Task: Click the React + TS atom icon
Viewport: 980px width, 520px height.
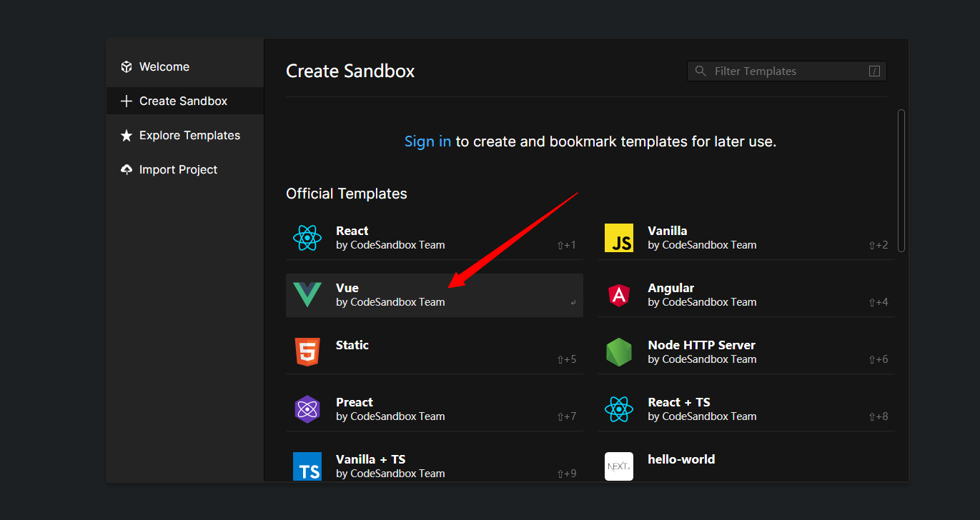Action: pyautogui.click(x=618, y=409)
